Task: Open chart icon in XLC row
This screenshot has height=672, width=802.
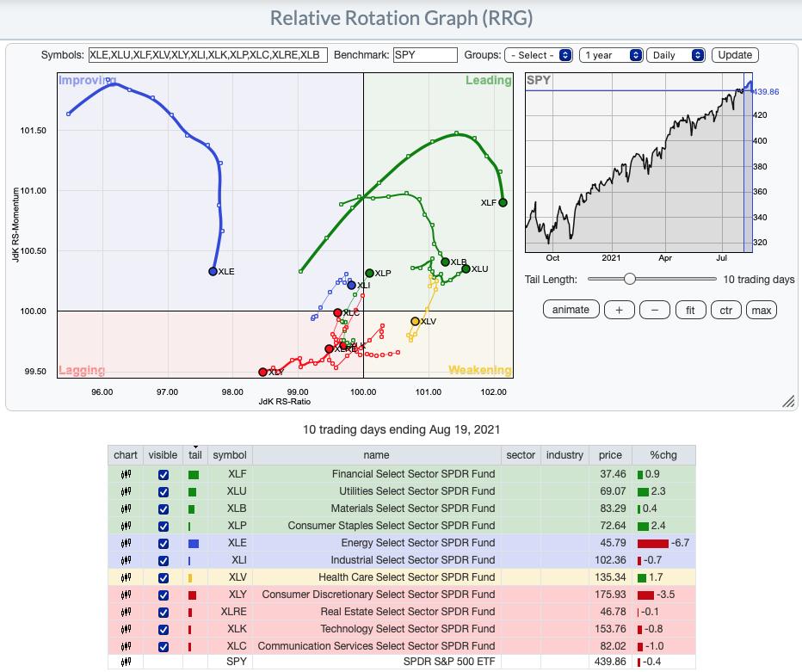Action: pyautogui.click(x=126, y=646)
